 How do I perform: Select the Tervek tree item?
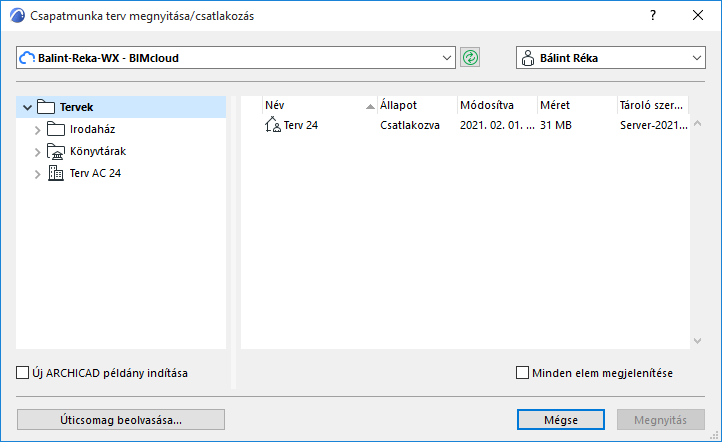pos(121,107)
